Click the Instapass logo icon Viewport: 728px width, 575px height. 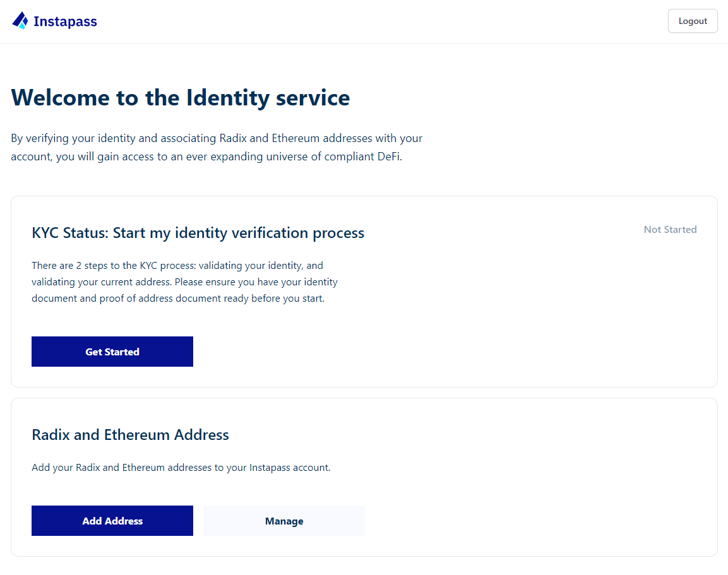click(20, 21)
